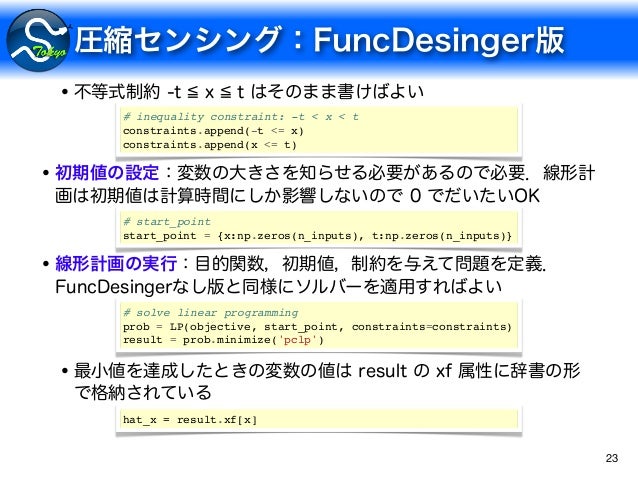The height and width of the screenshot is (479, 638).
Task: Click bullet text '最小値を達成したときの変数の値は result の xf 属性に辞書の形'
Action: (327, 371)
